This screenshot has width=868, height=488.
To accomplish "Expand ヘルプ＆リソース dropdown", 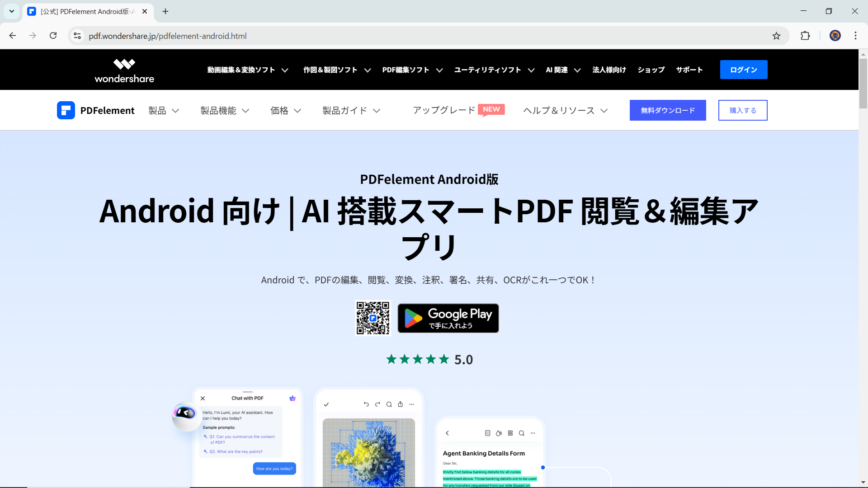I will (x=565, y=111).
